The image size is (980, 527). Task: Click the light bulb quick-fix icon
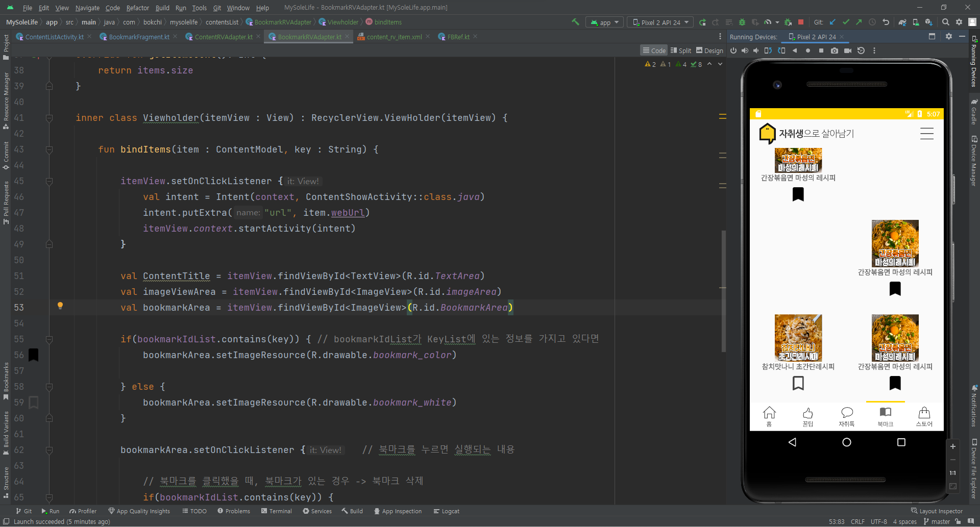click(60, 306)
